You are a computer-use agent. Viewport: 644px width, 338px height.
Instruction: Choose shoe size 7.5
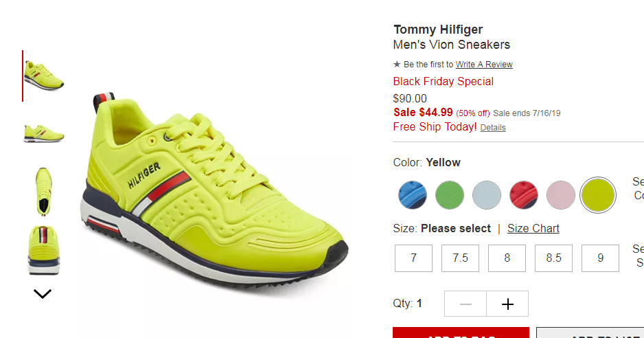tap(461, 258)
